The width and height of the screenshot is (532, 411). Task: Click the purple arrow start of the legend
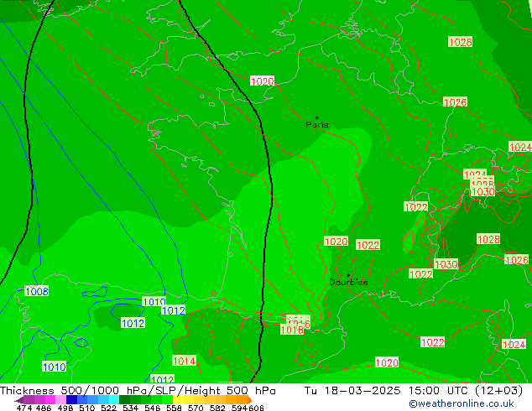(x=19, y=400)
